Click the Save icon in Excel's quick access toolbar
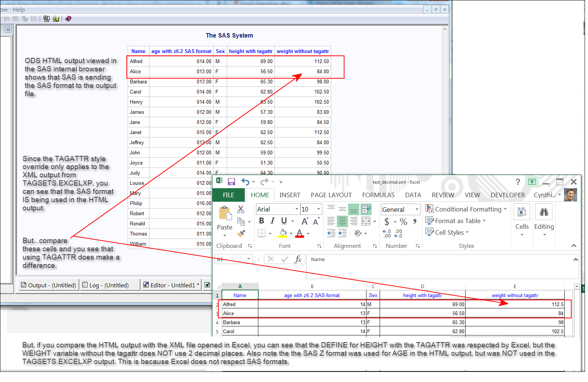 [231, 182]
